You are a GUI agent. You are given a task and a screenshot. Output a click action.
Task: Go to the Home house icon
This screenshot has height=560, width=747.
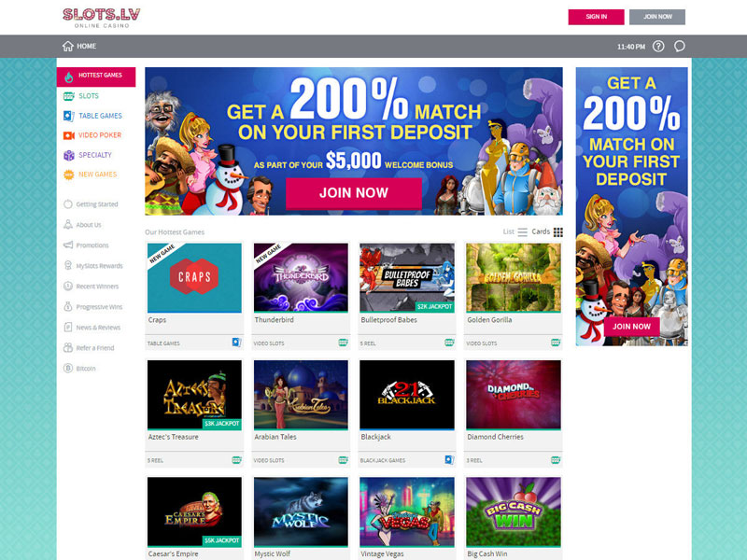pyautogui.click(x=67, y=46)
